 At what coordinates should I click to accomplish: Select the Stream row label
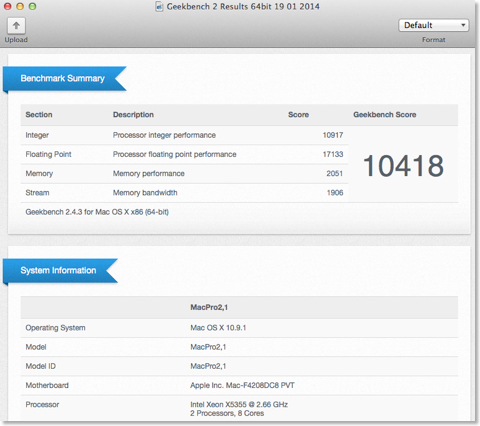coord(37,193)
